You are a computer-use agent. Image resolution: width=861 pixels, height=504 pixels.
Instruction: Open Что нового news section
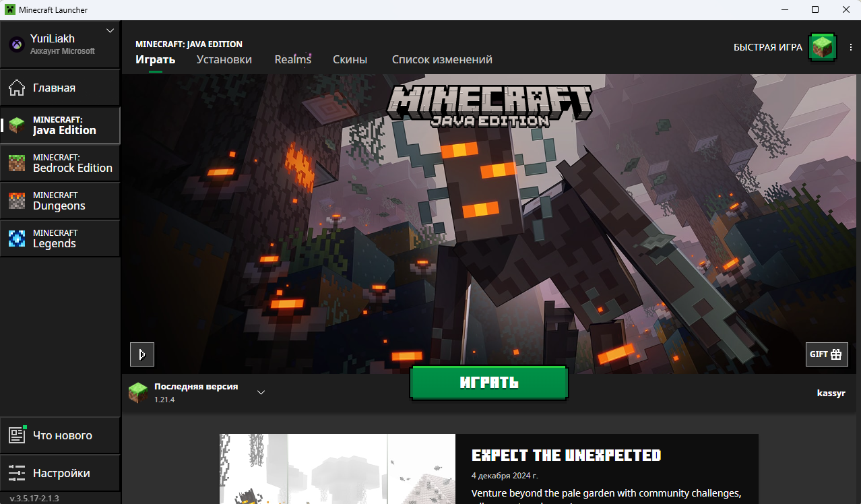pos(60,435)
